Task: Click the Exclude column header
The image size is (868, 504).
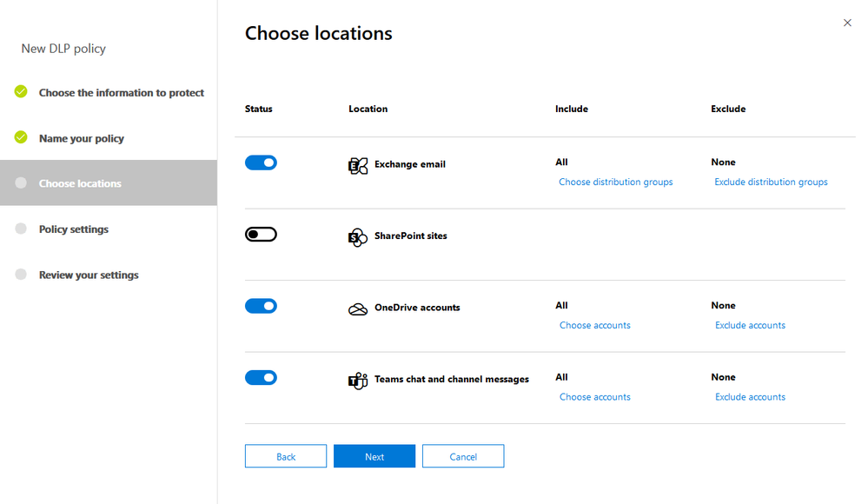Action: 728,109
